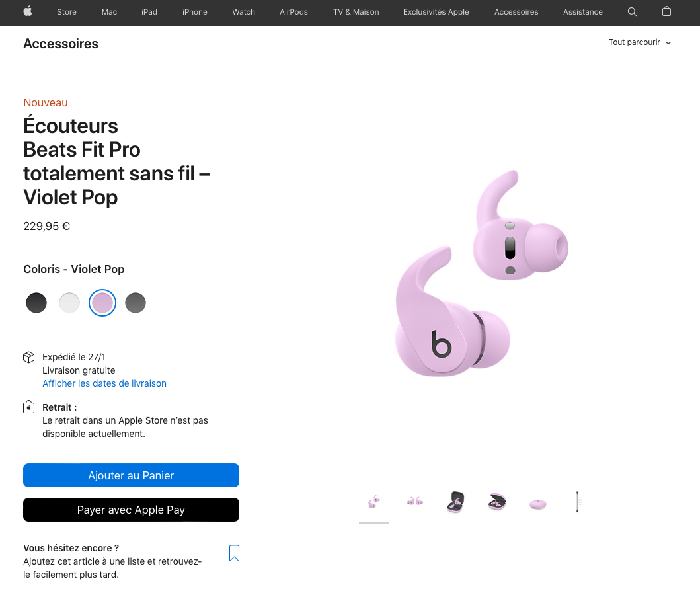Open the Mac menu item

click(109, 12)
